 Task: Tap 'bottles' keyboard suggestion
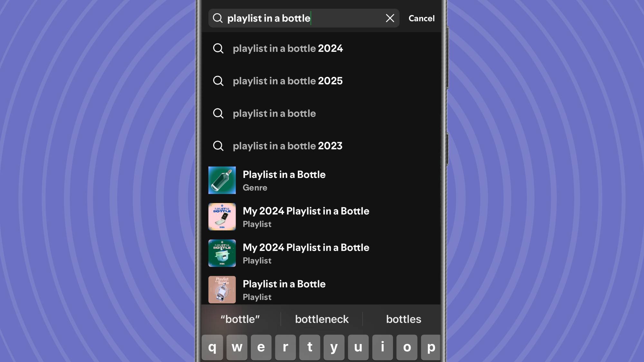(403, 319)
